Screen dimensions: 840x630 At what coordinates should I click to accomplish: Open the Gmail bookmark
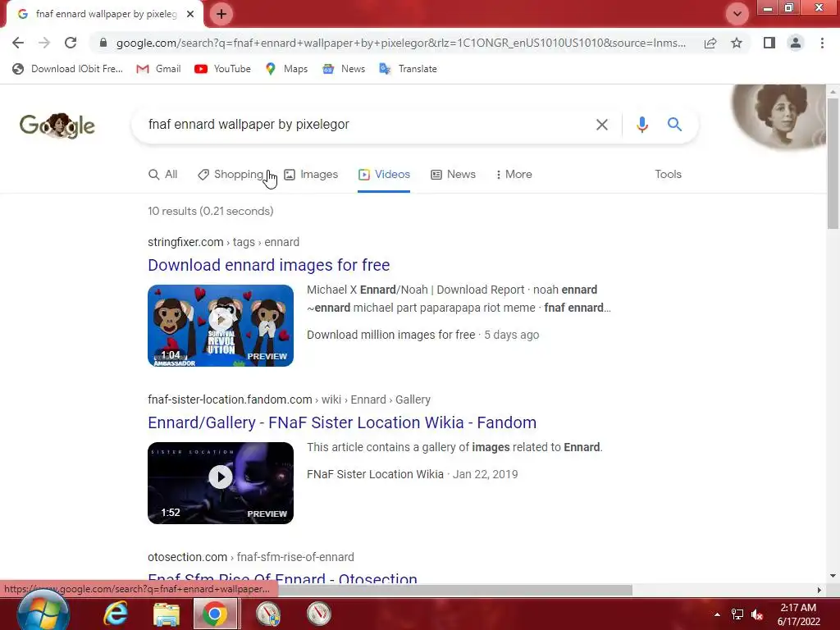(158, 69)
